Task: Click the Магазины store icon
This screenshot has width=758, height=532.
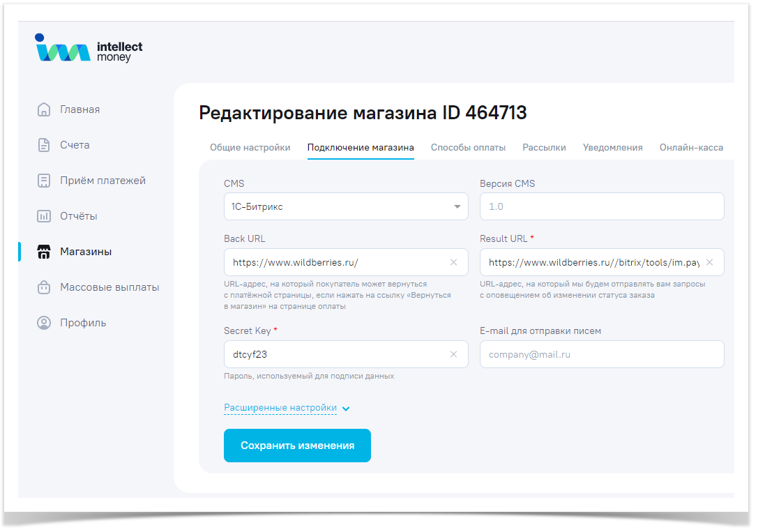Action: [44, 252]
